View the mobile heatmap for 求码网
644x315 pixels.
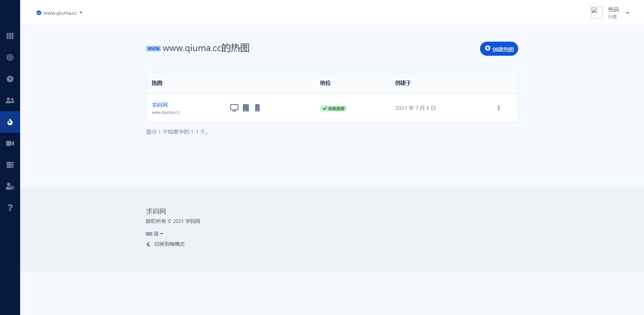[x=257, y=108]
